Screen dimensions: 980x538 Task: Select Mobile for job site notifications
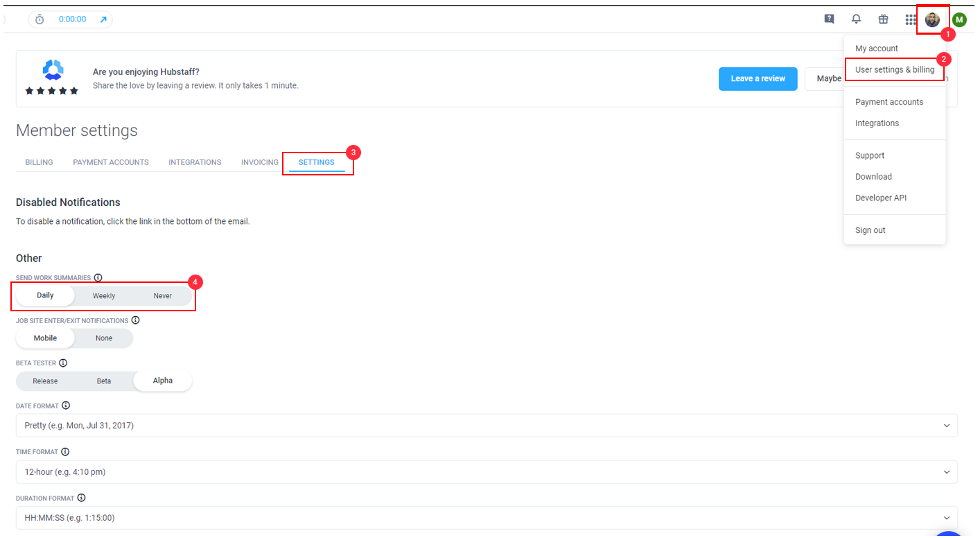[x=45, y=338]
